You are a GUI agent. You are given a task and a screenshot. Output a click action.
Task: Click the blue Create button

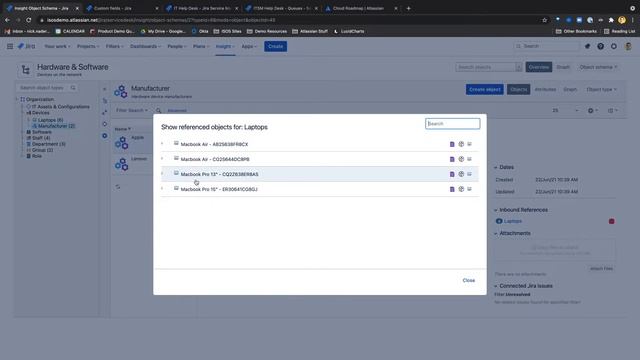pyautogui.click(x=276, y=47)
